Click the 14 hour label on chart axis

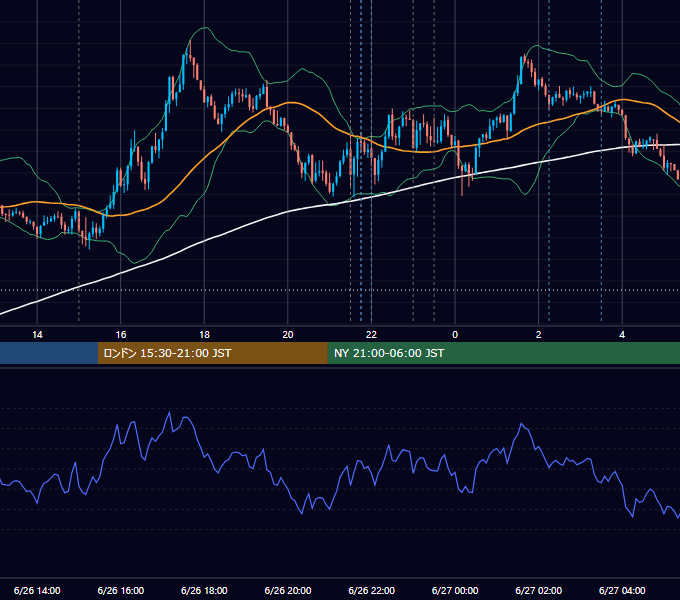point(37,335)
